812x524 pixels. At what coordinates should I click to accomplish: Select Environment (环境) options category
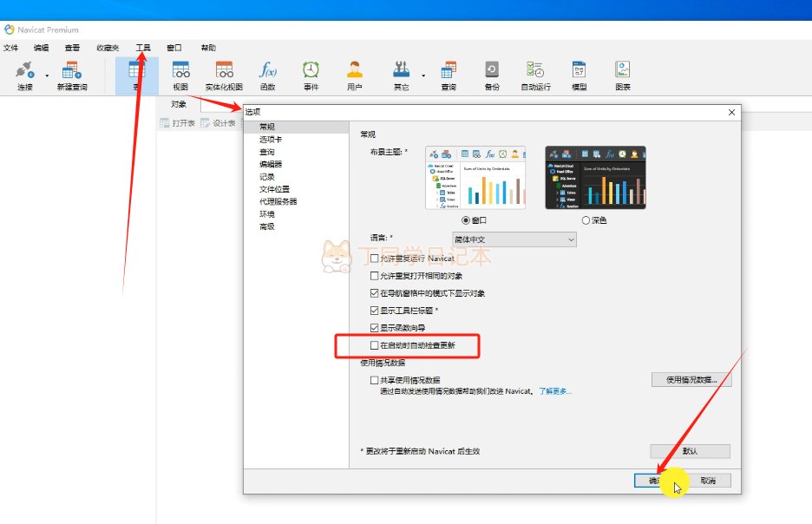coord(267,213)
